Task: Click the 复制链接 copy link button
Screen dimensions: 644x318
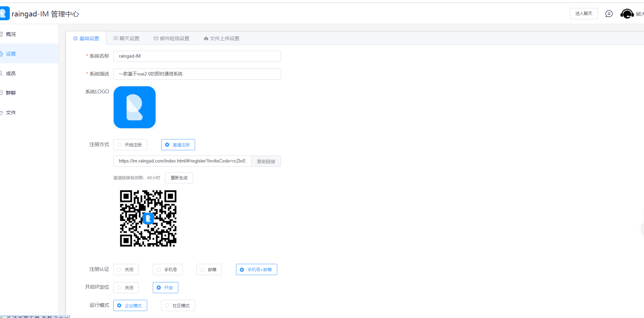Action: point(266,161)
